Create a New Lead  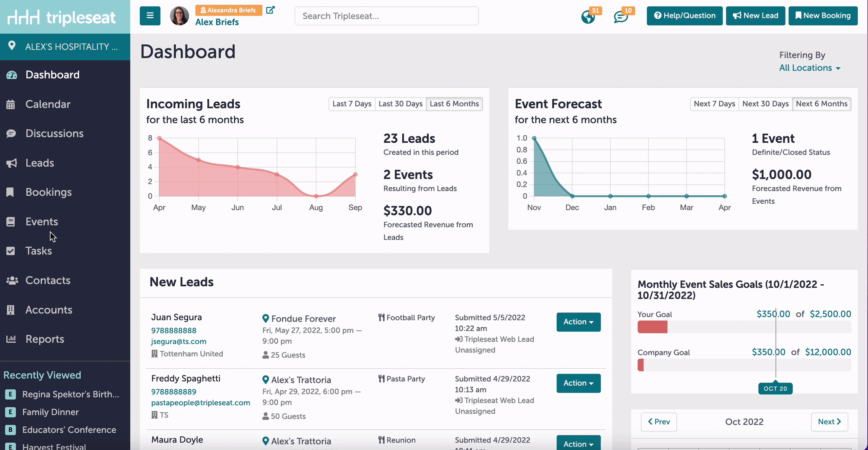(755, 16)
